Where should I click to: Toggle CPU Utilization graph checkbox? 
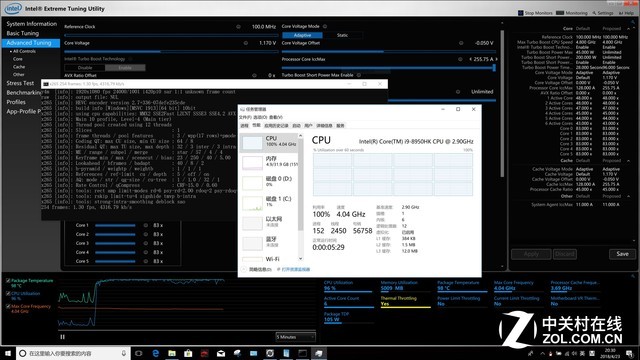pyautogui.click(x=8, y=293)
